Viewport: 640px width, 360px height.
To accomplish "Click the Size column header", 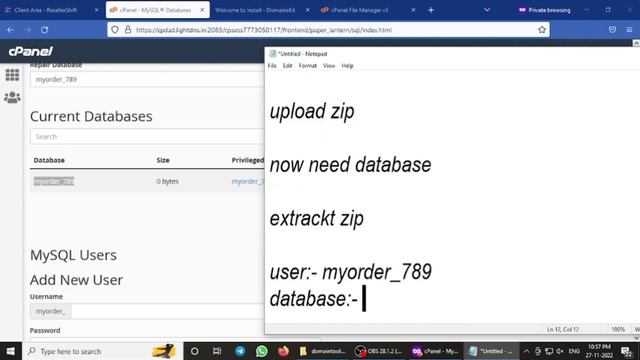I will (x=163, y=160).
